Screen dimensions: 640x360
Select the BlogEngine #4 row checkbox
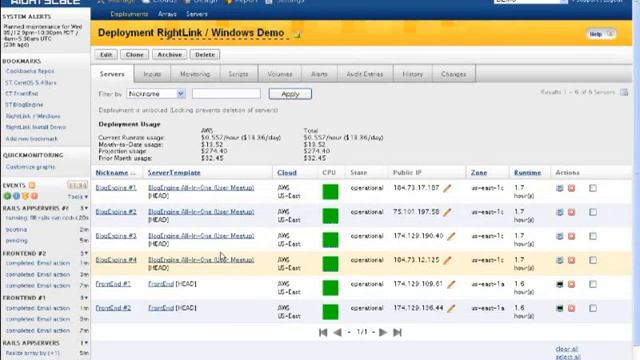(593, 260)
